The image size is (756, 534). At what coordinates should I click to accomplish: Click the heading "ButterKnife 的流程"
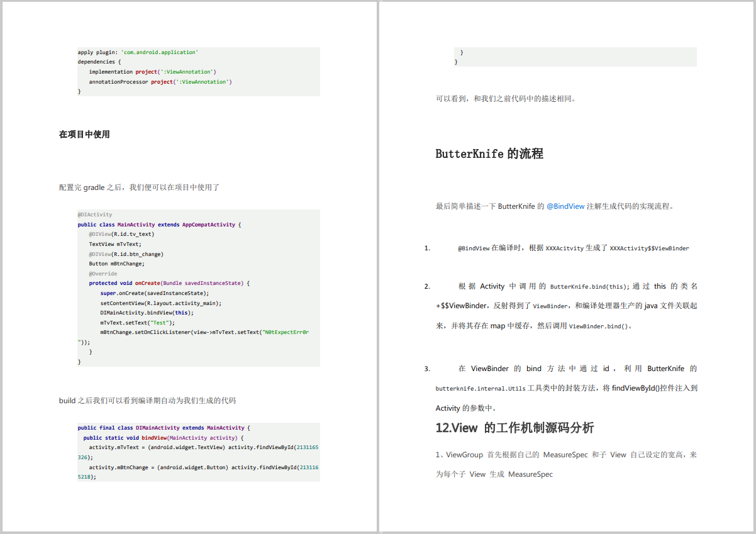489,154
